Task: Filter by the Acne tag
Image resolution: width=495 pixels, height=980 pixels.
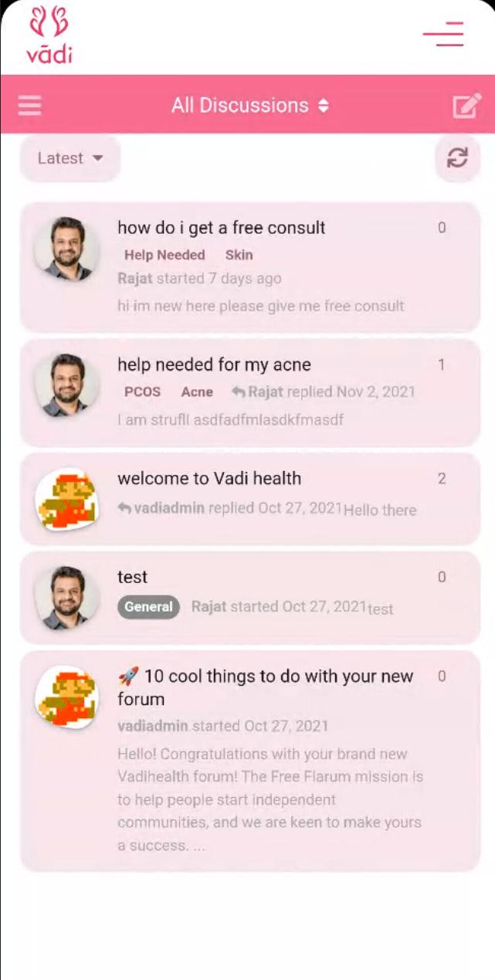Action: 197,392
